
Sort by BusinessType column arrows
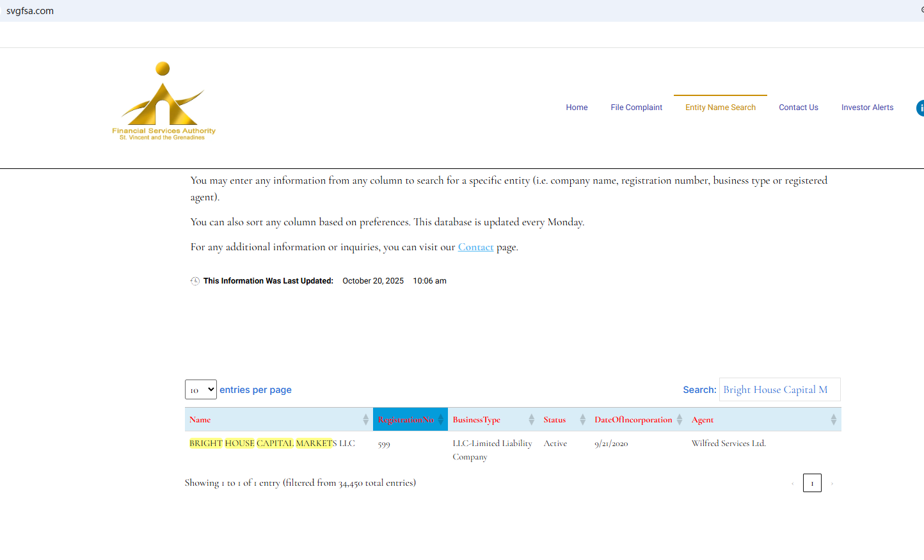tap(531, 420)
